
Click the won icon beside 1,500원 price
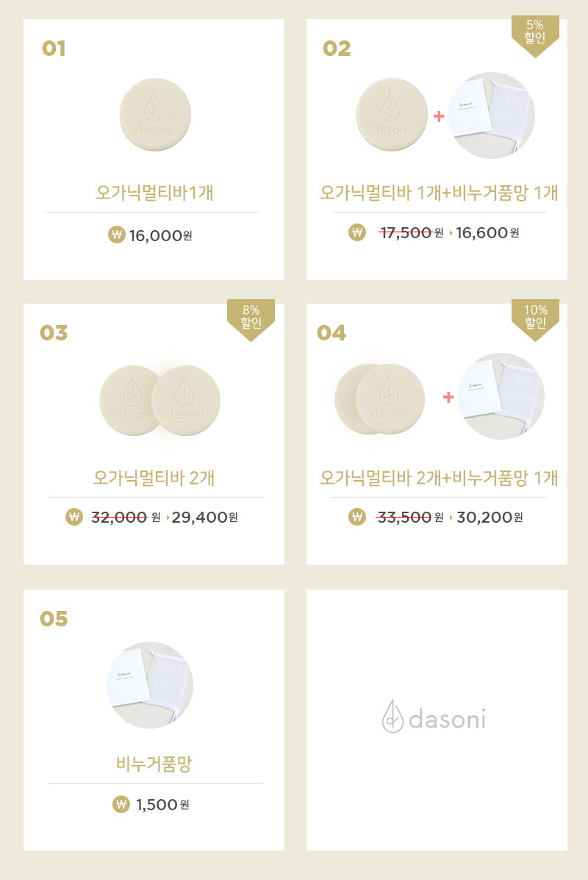[121, 804]
